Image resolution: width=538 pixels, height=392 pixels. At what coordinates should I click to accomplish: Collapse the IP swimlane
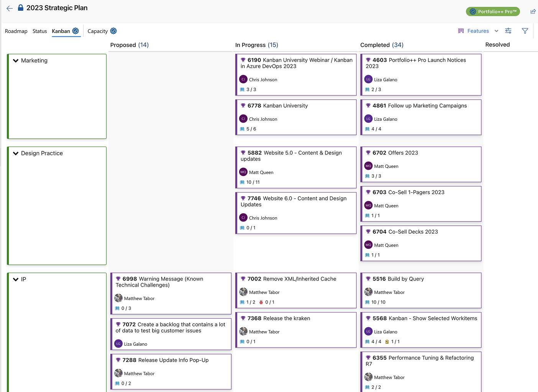coord(16,279)
